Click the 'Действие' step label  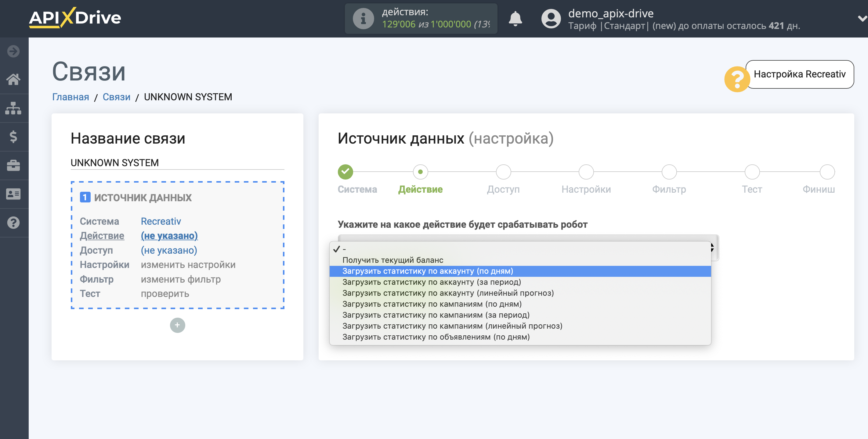[420, 189]
